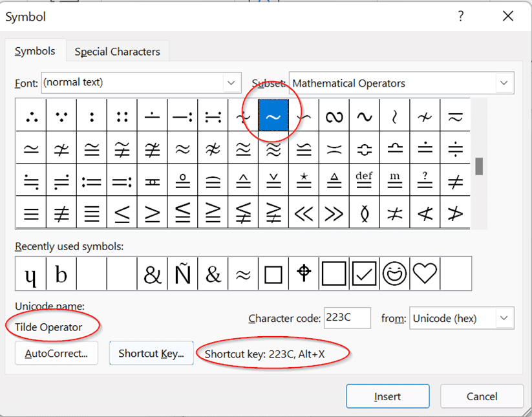Select the between symbol

365,213
